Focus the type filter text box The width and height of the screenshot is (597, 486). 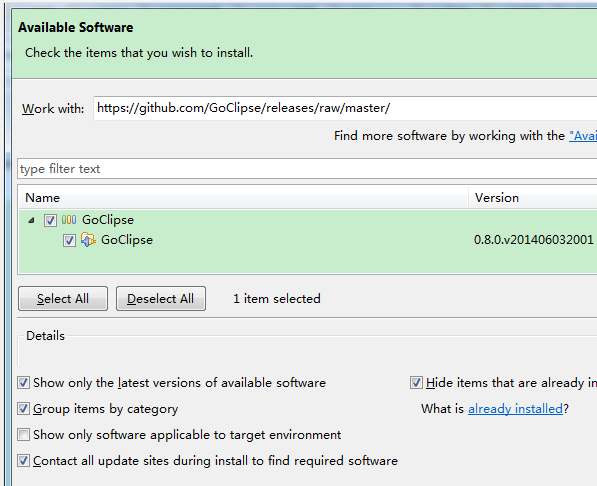coord(307,169)
